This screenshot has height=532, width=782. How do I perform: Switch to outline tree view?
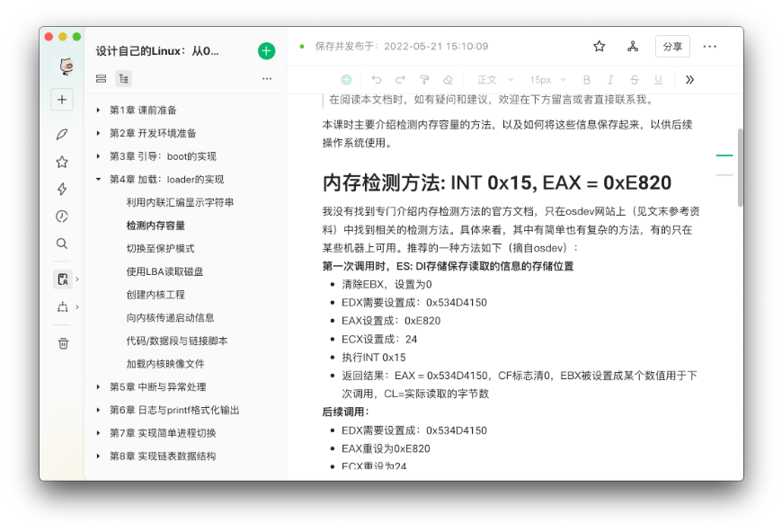point(123,79)
